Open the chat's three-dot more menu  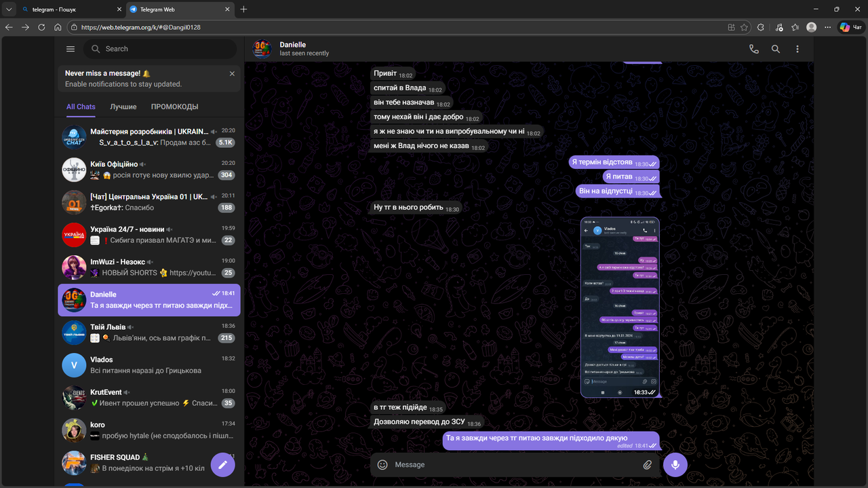pos(797,49)
